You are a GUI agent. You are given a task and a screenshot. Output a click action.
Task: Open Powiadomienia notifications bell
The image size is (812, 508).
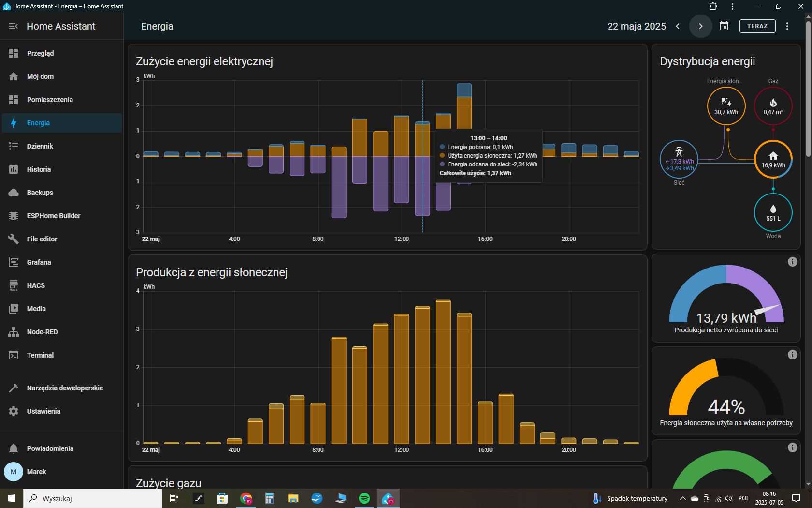[x=14, y=448]
